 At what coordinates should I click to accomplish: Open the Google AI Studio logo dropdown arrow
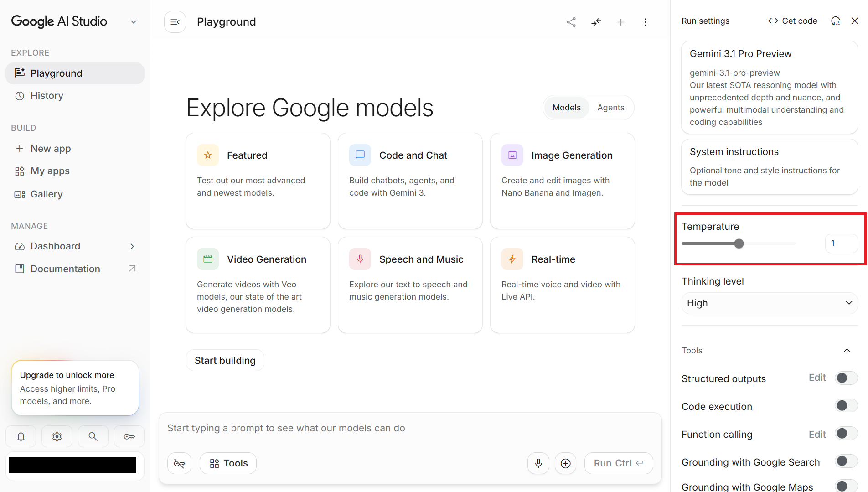[x=134, y=22]
